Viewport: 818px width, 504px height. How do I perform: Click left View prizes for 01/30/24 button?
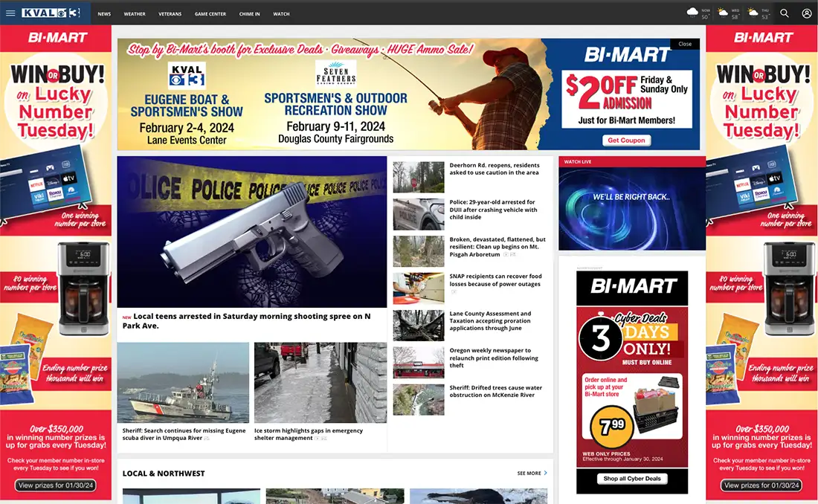(56, 485)
